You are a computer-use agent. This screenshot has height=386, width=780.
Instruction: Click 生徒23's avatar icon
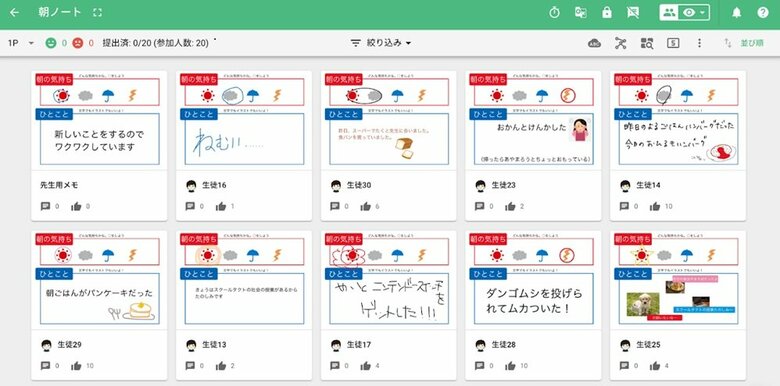[x=480, y=186]
